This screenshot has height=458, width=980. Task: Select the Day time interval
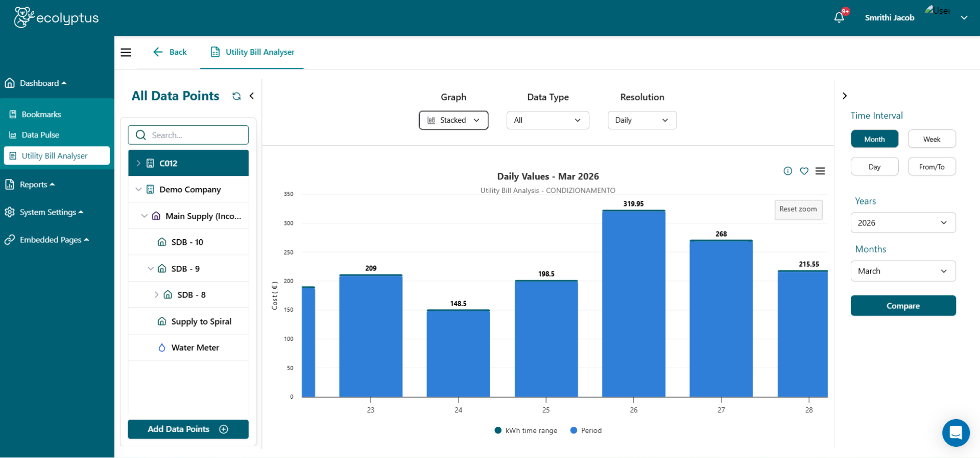(874, 167)
